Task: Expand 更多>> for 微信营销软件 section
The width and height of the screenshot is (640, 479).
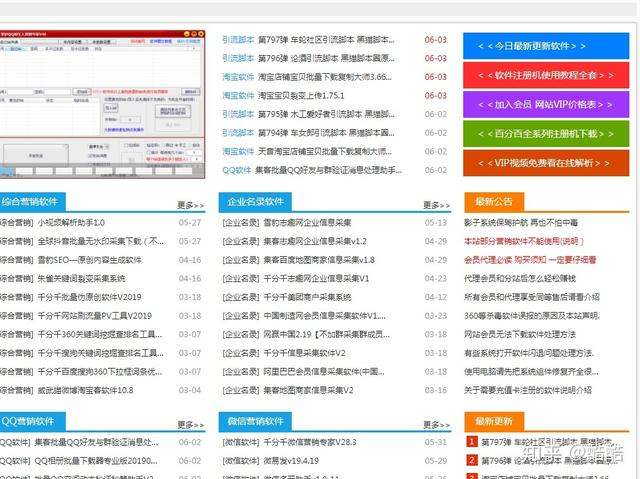Action: click(x=437, y=425)
